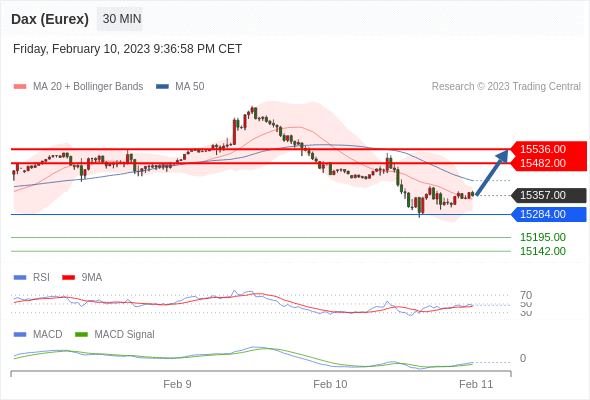Click the MA 50 legend label

190,87
